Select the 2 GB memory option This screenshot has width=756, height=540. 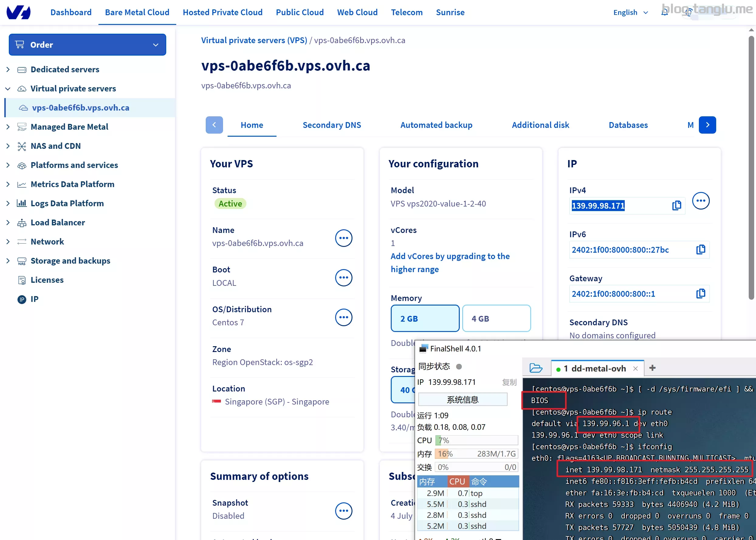[x=425, y=319]
